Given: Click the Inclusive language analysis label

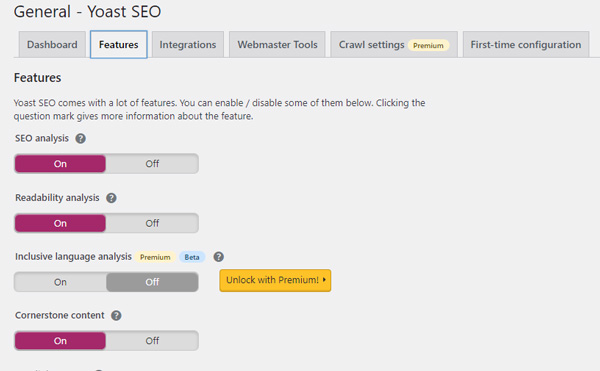Looking at the screenshot, I should [73, 257].
